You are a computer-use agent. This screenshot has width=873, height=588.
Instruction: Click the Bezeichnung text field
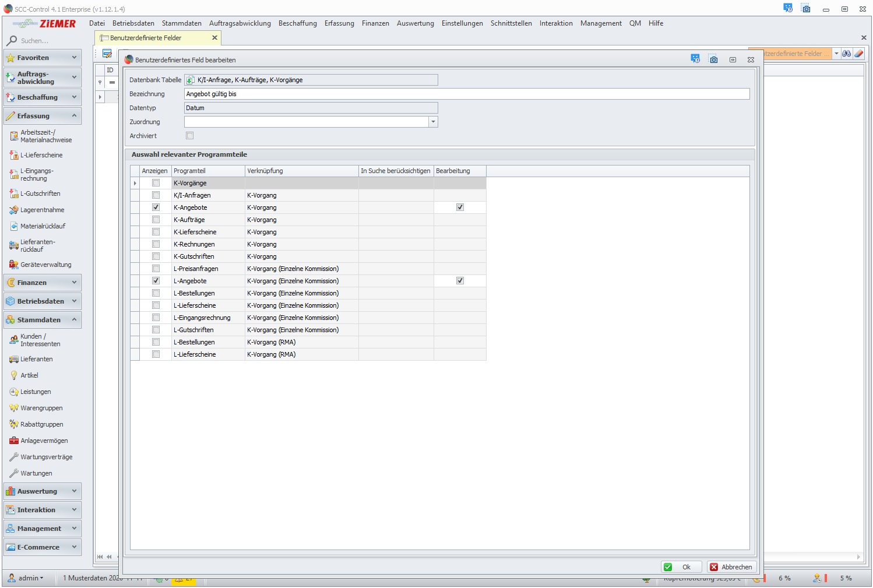pyautogui.click(x=466, y=94)
